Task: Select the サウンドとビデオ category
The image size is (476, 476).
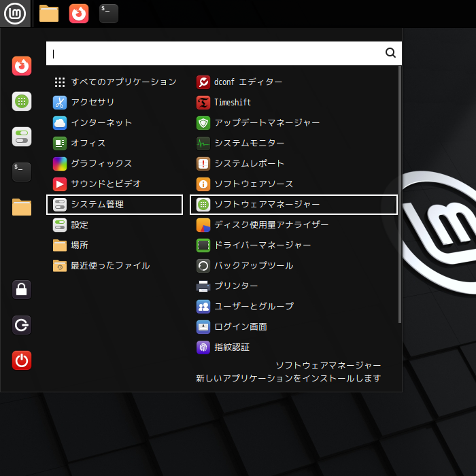Action: tap(114, 184)
